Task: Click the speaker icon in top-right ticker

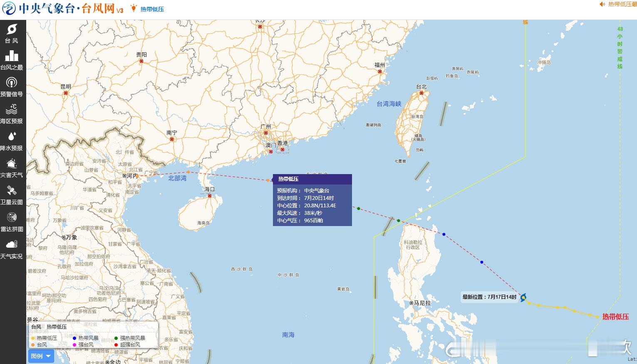Action: click(x=602, y=4)
